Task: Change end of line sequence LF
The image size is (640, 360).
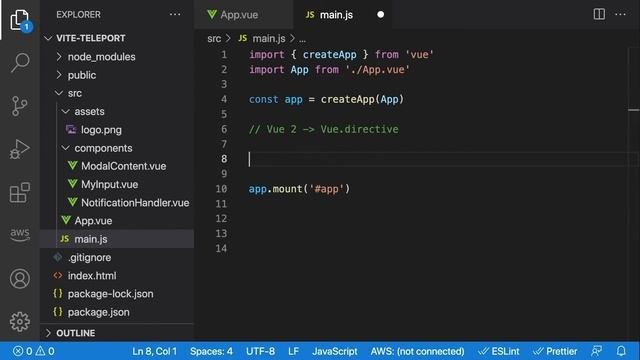Action: [293, 351]
